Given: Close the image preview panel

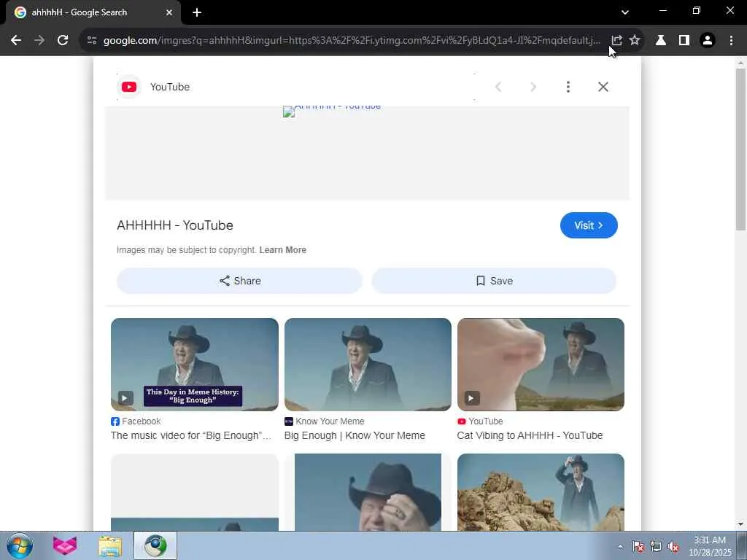Looking at the screenshot, I should coord(603,87).
